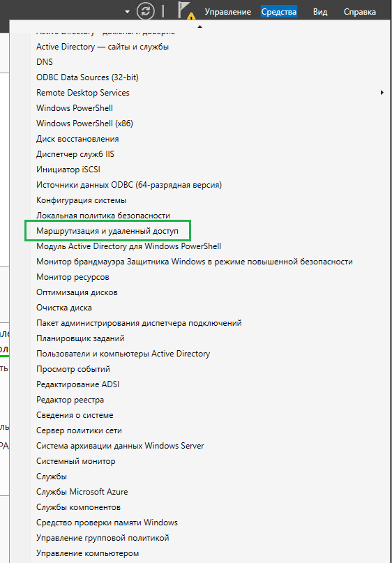Screen dimensions: 392x563
Task: Expand the Remote Desktop Services submenu arrow
Action: click(382, 93)
